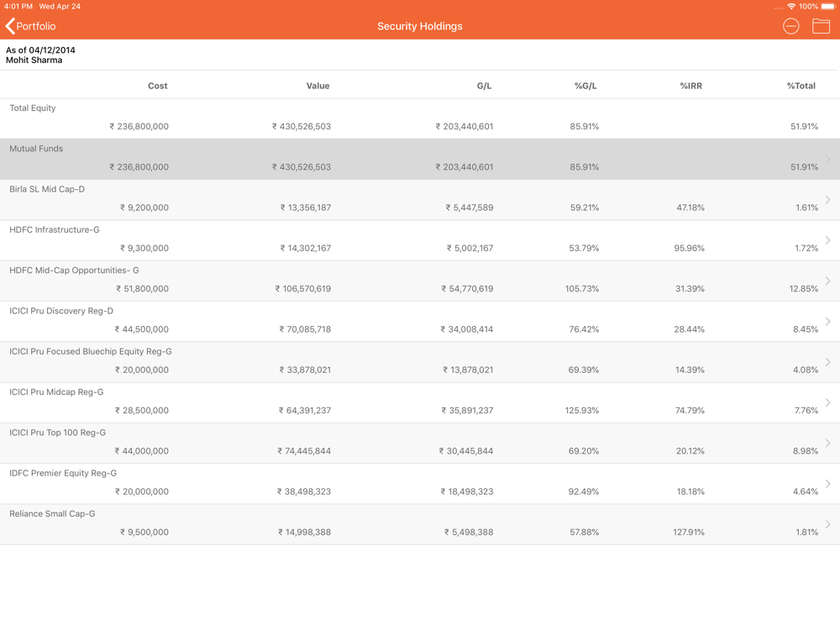The height and width of the screenshot is (630, 840).
Task: Open ICICI Pru Midcap Reg-G chevron
Action: [x=827, y=402]
